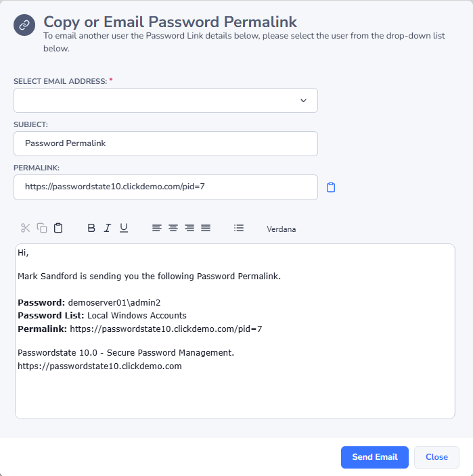This screenshot has height=476, width=473.
Task: Center align the email text
Action: [173, 229]
